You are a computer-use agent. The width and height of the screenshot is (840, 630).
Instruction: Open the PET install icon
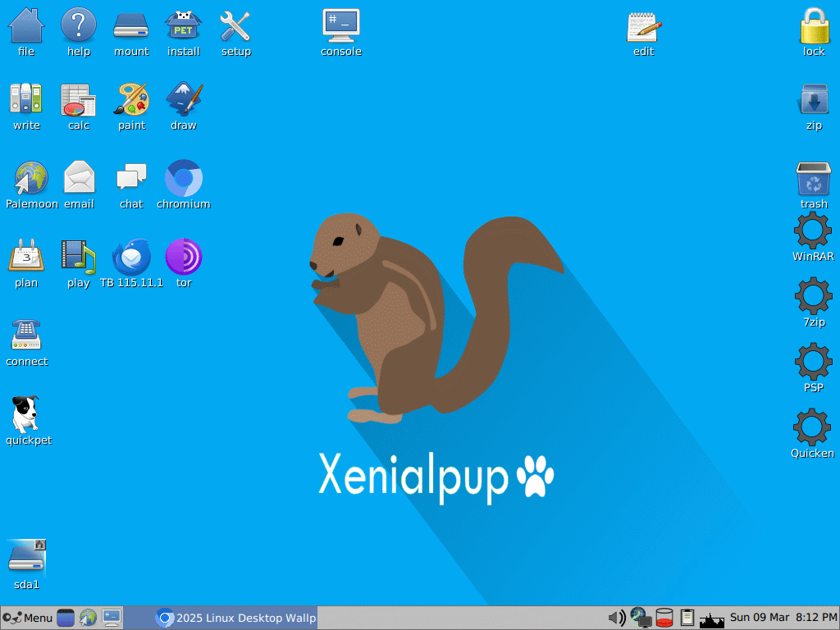(x=183, y=25)
